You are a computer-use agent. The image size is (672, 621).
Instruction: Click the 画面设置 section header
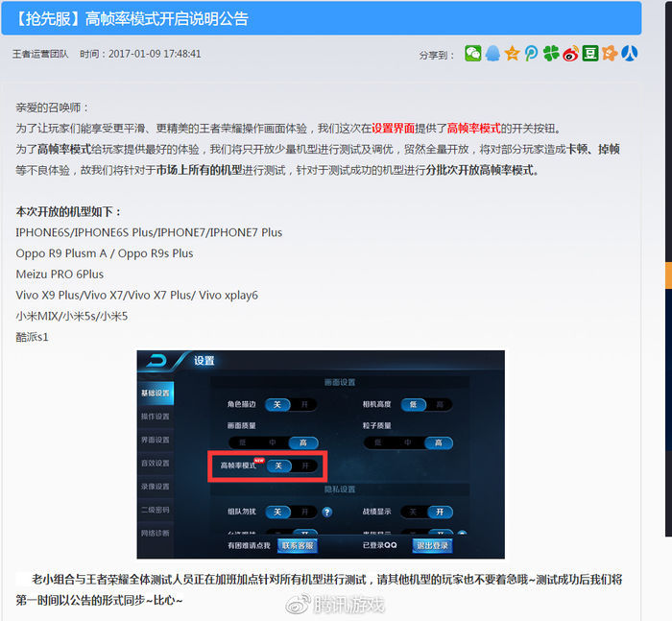click(x=340, y=382)
